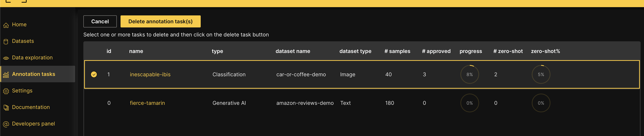Screen dimensions: 644x136
Task: Click the id column header
Action: pos(109,51)
